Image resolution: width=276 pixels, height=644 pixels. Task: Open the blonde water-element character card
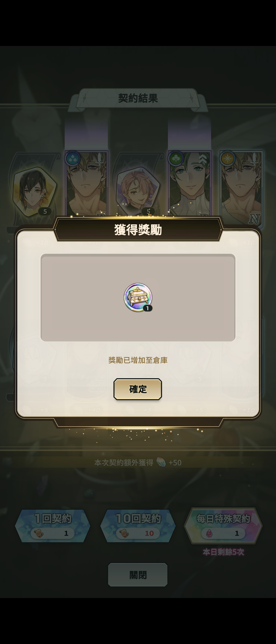87,185
